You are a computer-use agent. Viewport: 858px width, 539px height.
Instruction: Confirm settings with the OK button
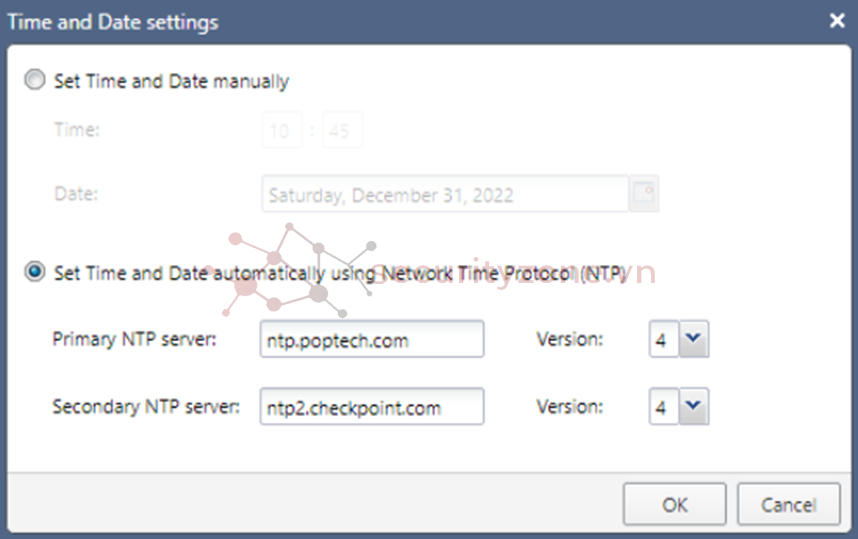point(675,504)
